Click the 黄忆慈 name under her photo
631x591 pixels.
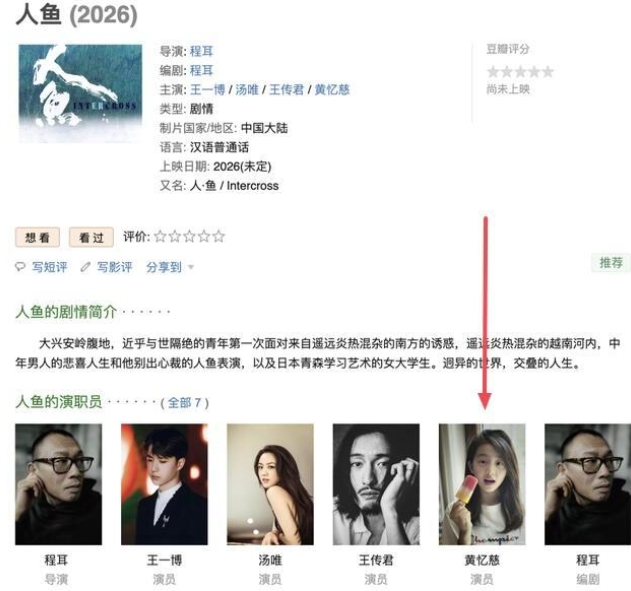coord(482,560)
